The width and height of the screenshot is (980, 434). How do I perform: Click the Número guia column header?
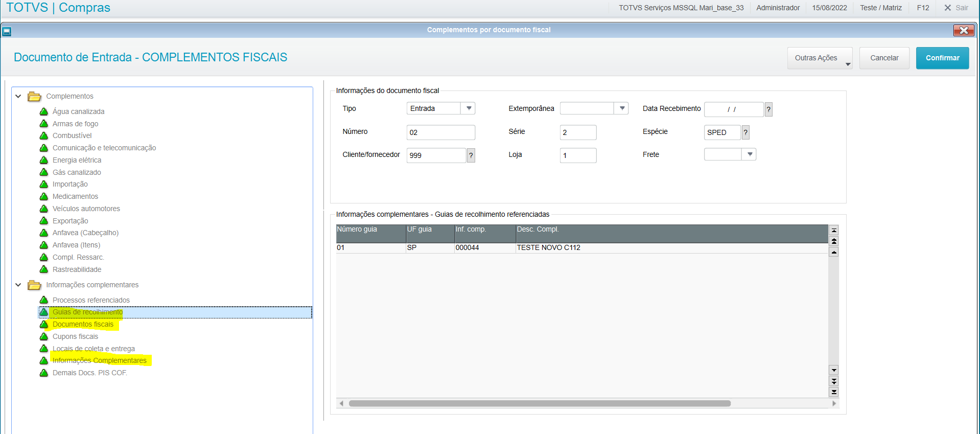(371, 233)
